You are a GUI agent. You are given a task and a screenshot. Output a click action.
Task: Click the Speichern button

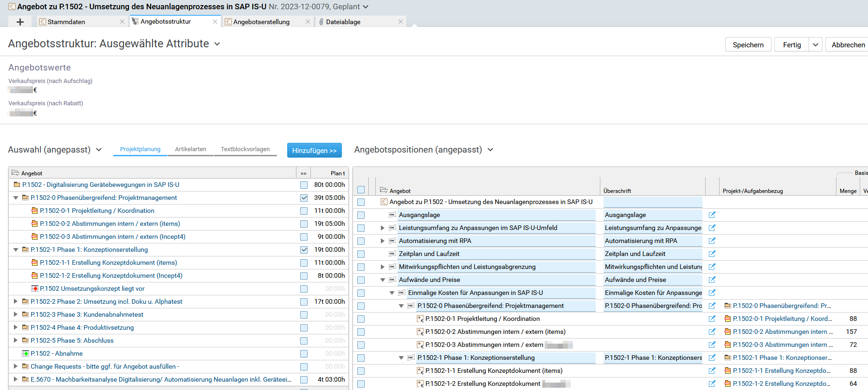[748, 45]
